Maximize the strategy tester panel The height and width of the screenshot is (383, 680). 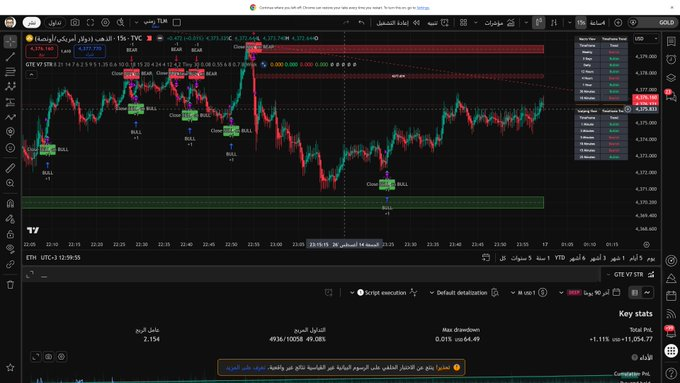30,275
